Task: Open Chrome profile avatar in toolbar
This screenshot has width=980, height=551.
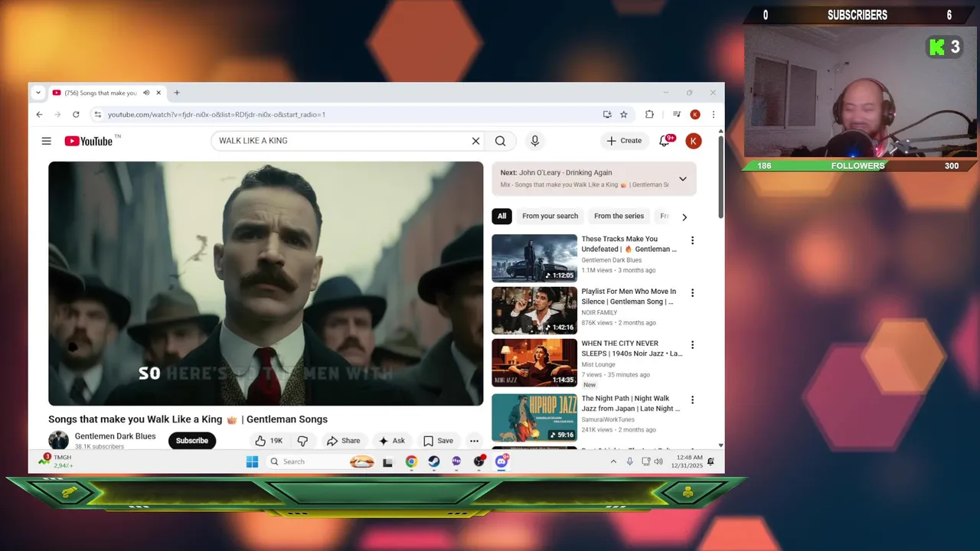Action: 695,115
